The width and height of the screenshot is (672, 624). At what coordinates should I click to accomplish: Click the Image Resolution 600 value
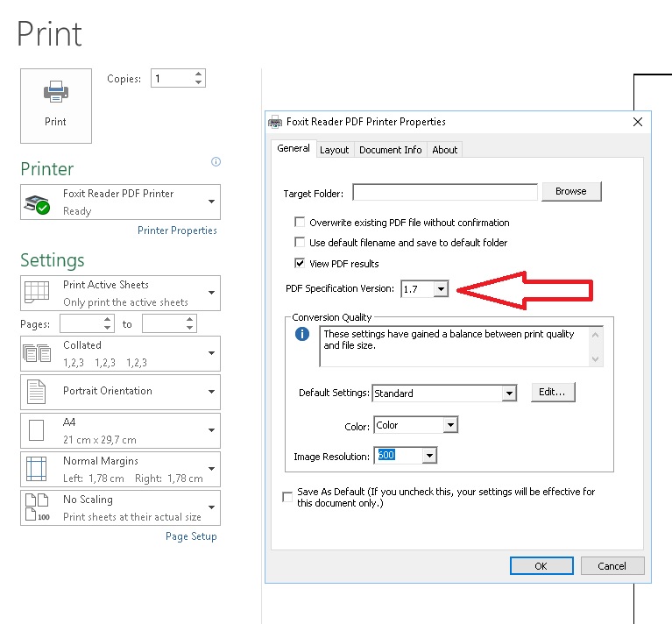pos(386,455)
